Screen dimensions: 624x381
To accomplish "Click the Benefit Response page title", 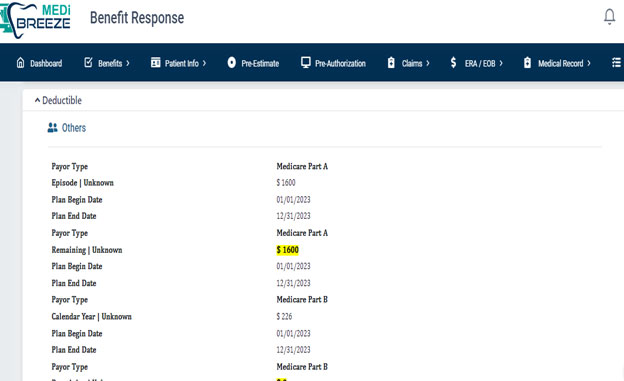I will (x=137, y=18).
